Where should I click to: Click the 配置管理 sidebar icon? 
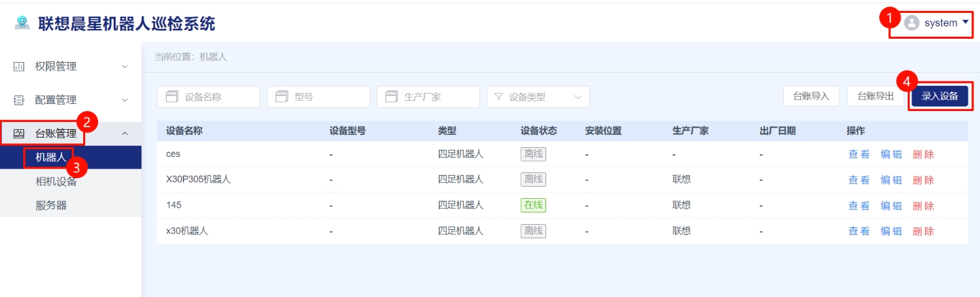click(19, 100)
